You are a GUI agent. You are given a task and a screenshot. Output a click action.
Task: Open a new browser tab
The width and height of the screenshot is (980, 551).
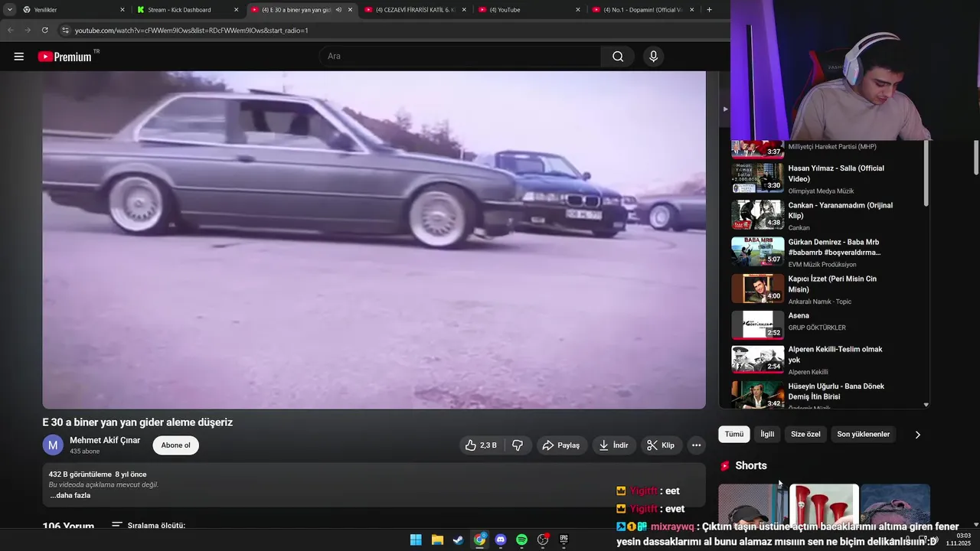click(x=709, y=10)
